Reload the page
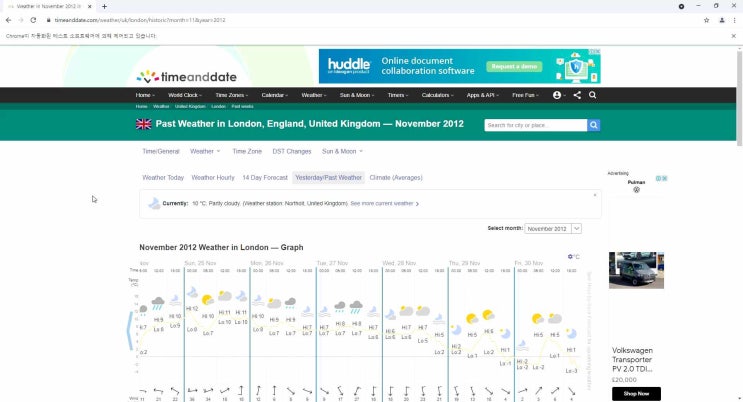This screenshot has height=402, width=743. point(33,20)
